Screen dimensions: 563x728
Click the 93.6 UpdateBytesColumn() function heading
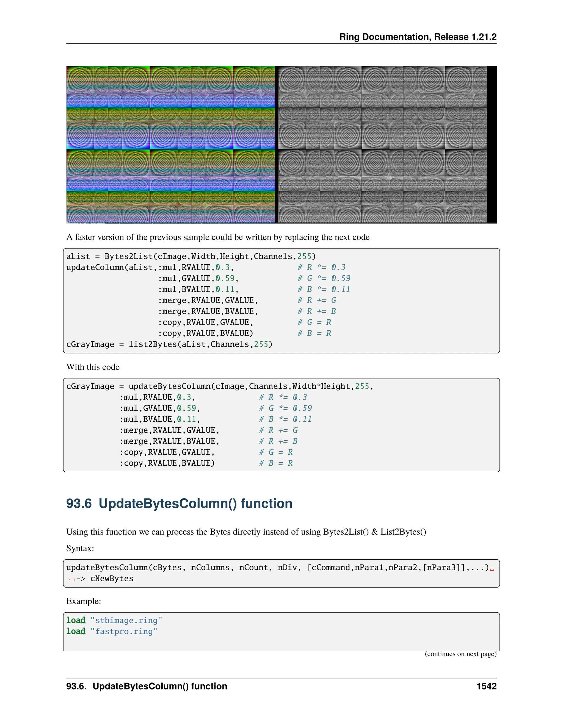click(179, 503)
